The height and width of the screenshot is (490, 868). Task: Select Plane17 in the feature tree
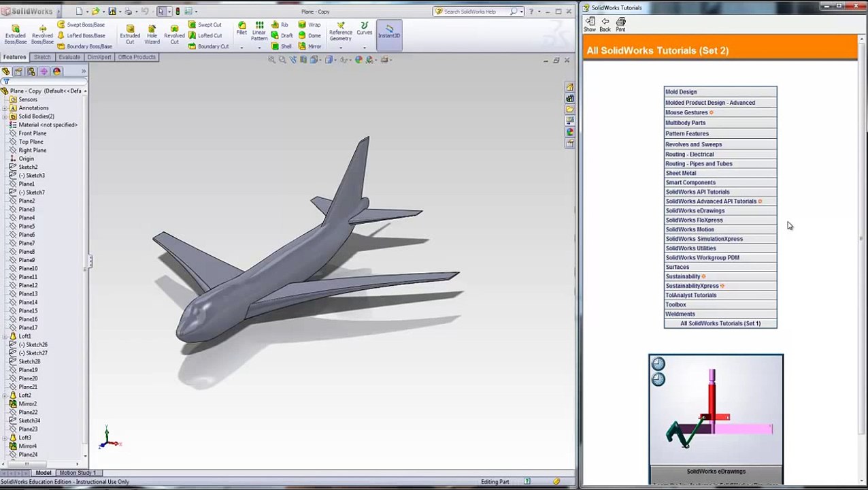[x=22, y=327]
